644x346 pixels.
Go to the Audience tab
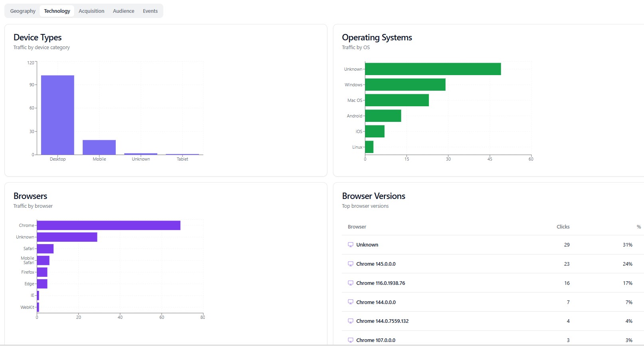123,11
